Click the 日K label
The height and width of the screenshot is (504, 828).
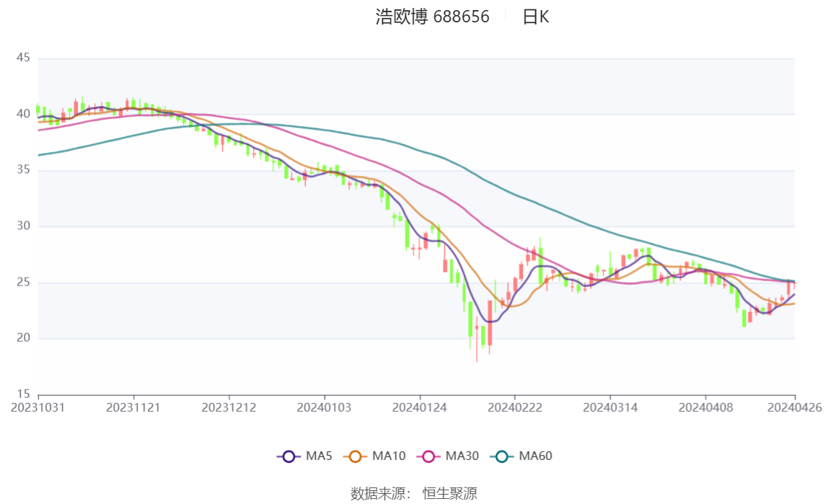[x=535, y=17]
